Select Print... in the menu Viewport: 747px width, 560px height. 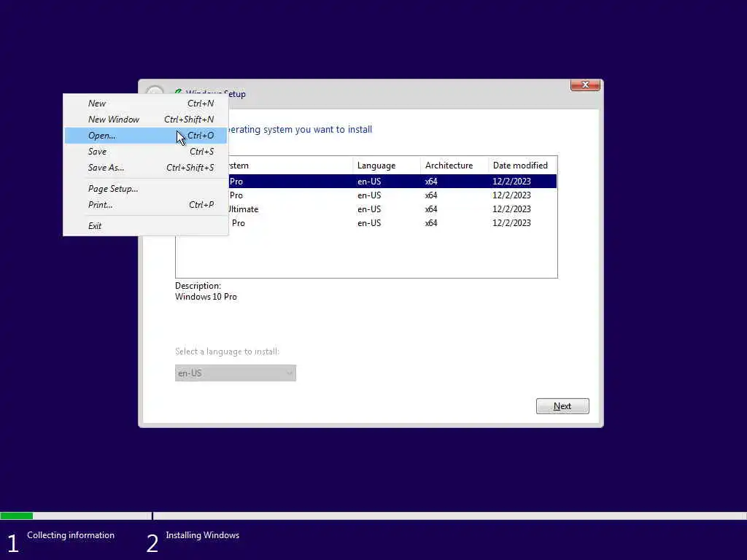tap(145, 205)
